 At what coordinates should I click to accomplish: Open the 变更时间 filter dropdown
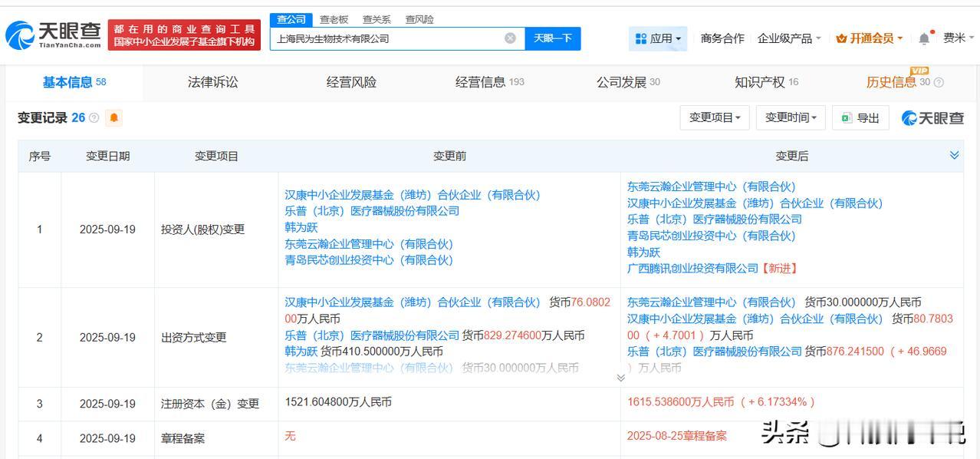(791, 117)
